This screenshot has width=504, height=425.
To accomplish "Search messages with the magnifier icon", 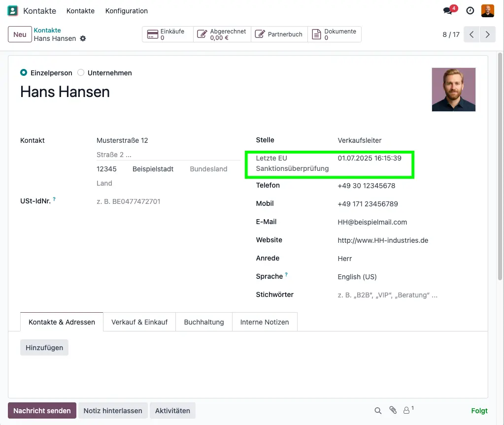I will coord(378,410).
